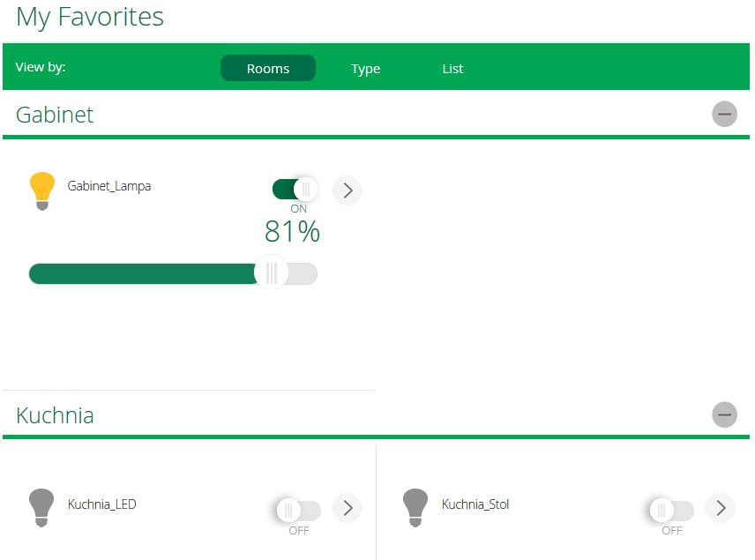Click the gray Kuchnia_LED bulb icon
The image size is (755, 560).
(41, 508)
